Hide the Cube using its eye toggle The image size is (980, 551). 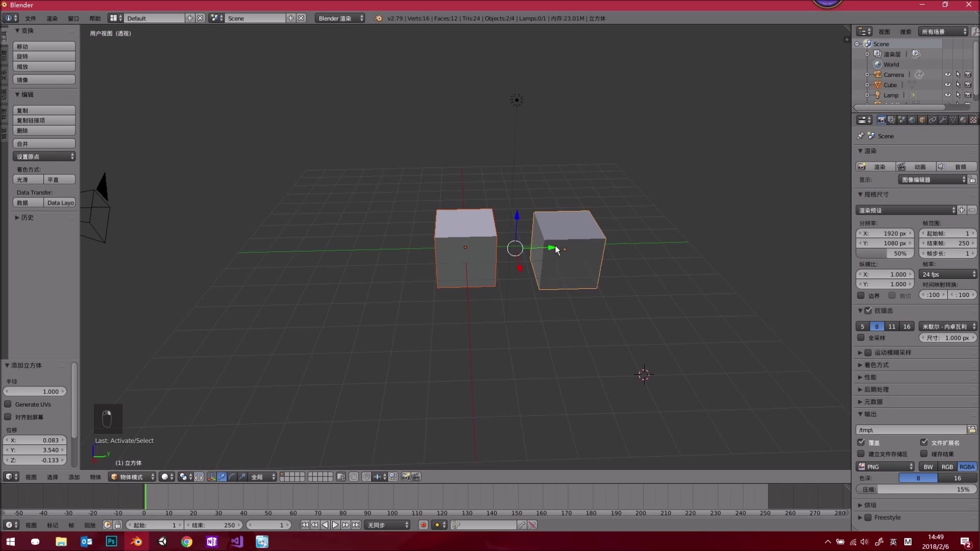click(x=948, y=85)
